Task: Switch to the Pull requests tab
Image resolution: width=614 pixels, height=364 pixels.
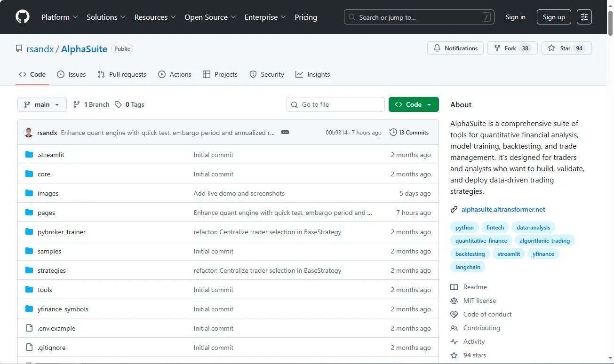Action: 122,74
